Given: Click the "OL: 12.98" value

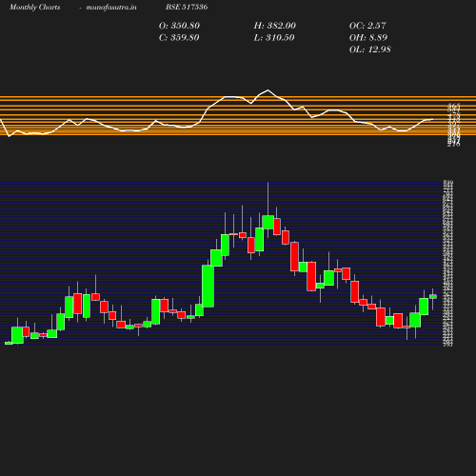Looking at the screenshot, I should point(370,50).
